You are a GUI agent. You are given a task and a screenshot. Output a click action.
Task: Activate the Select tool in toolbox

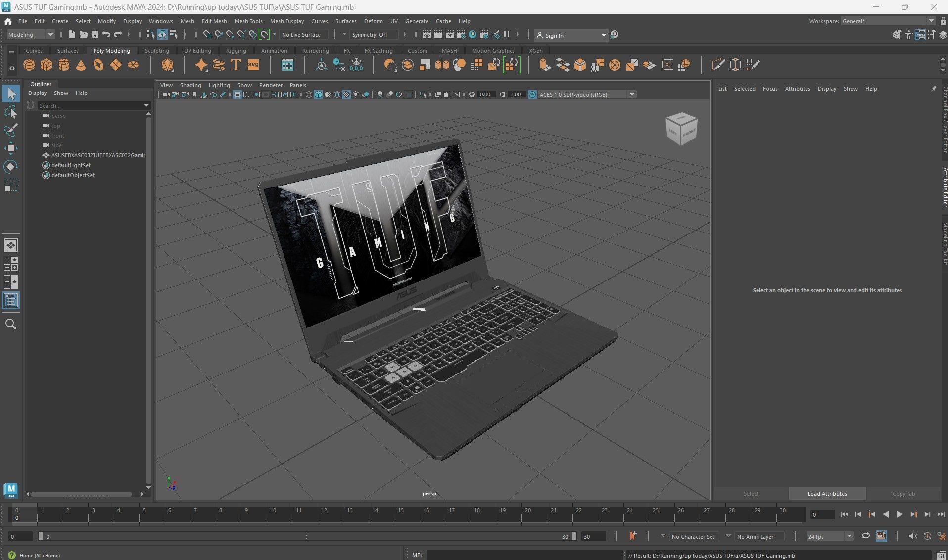pos(11,93)
